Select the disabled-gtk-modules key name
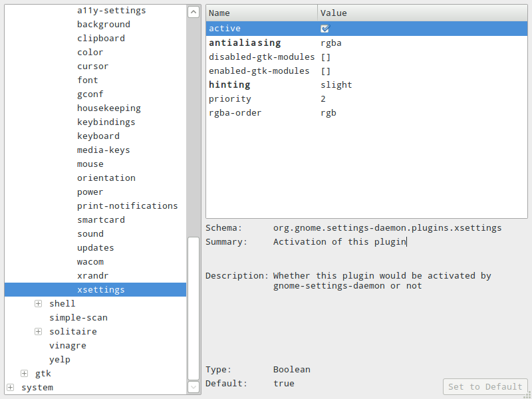Screen dimensions: 532x399 (261, 57)
